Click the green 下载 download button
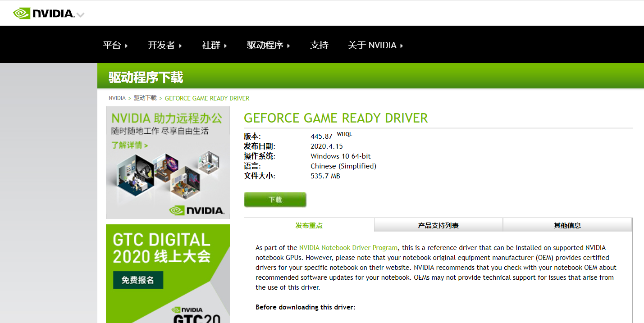The height and width of the screenshot is (323, 644). (275, 200)
